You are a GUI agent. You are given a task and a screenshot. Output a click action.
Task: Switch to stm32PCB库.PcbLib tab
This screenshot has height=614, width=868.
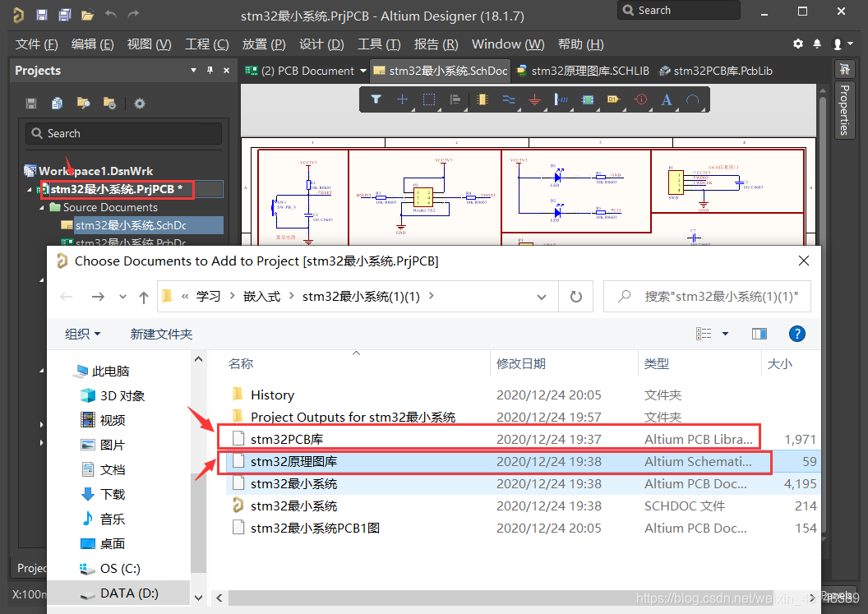click(x=716, y=71)
